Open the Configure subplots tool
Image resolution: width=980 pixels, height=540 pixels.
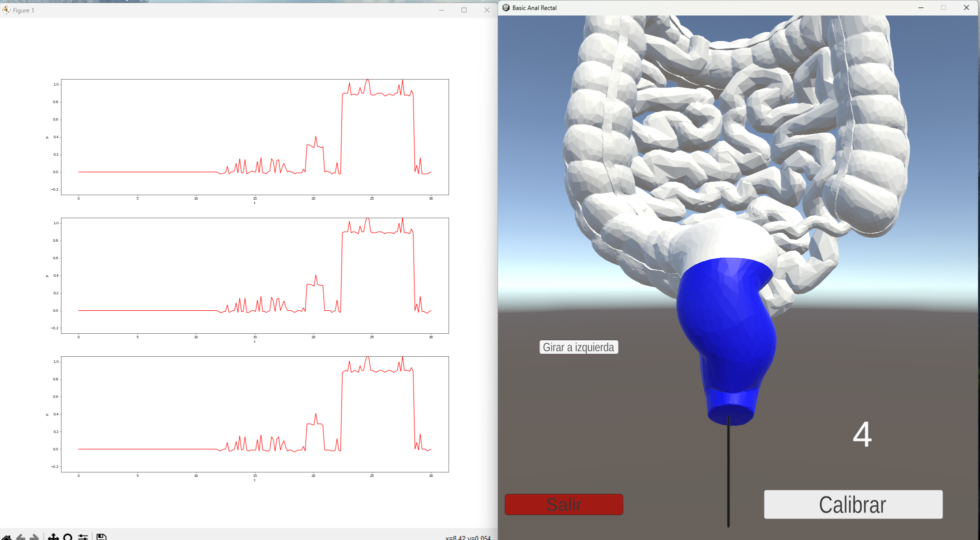83,537
